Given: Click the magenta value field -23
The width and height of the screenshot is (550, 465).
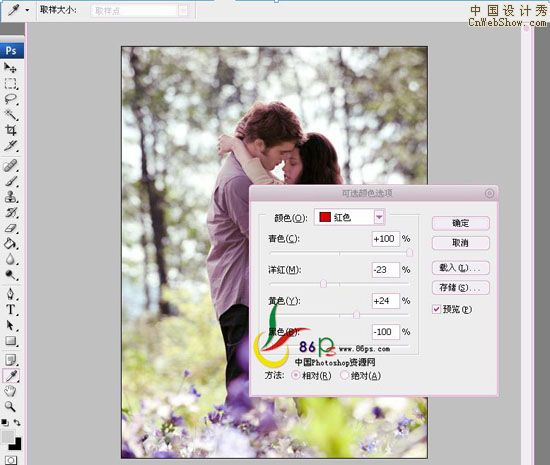Looking at the screenshot, I should point(385,270).
